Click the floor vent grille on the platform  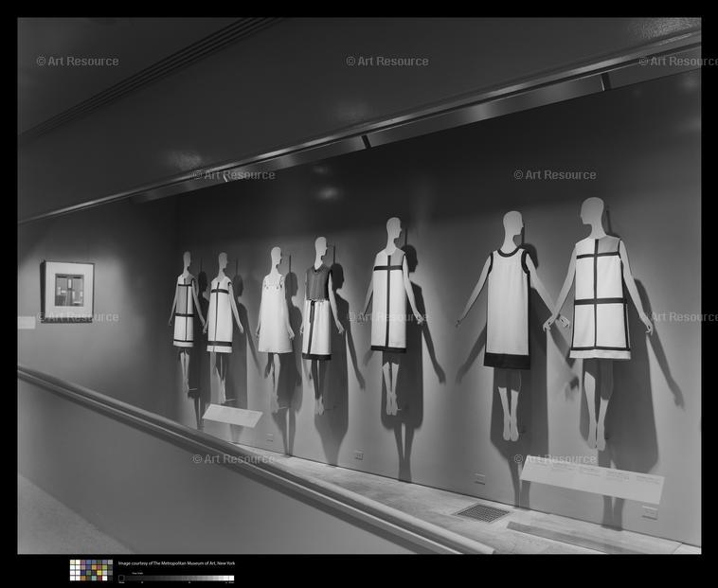[x=482, y=512]
